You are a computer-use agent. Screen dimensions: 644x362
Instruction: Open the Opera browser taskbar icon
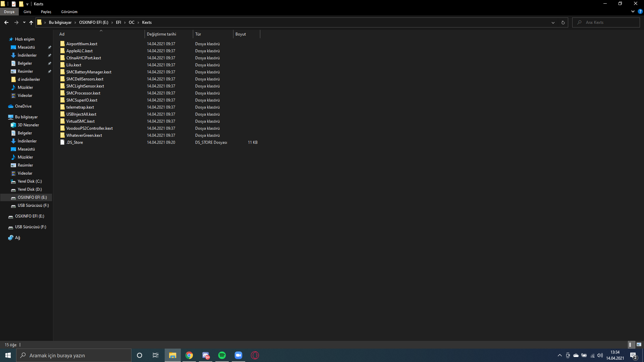click(255, 355)
